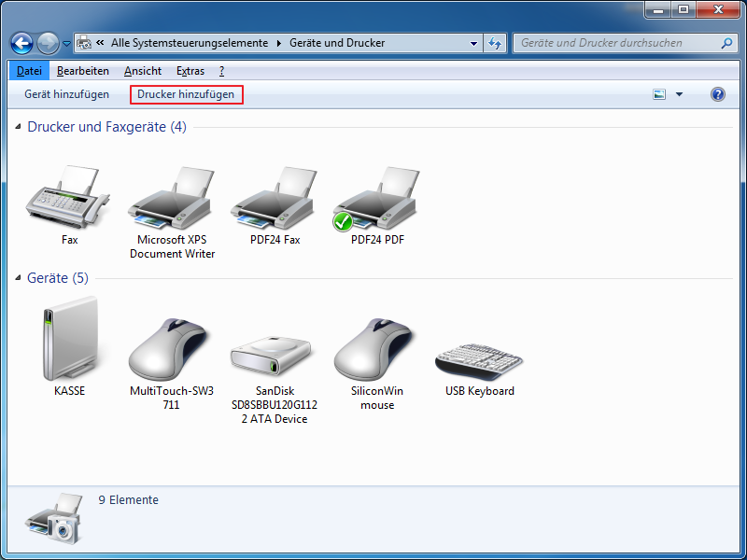
Task: Open the Extras menu
Action: tap(190, 71)
